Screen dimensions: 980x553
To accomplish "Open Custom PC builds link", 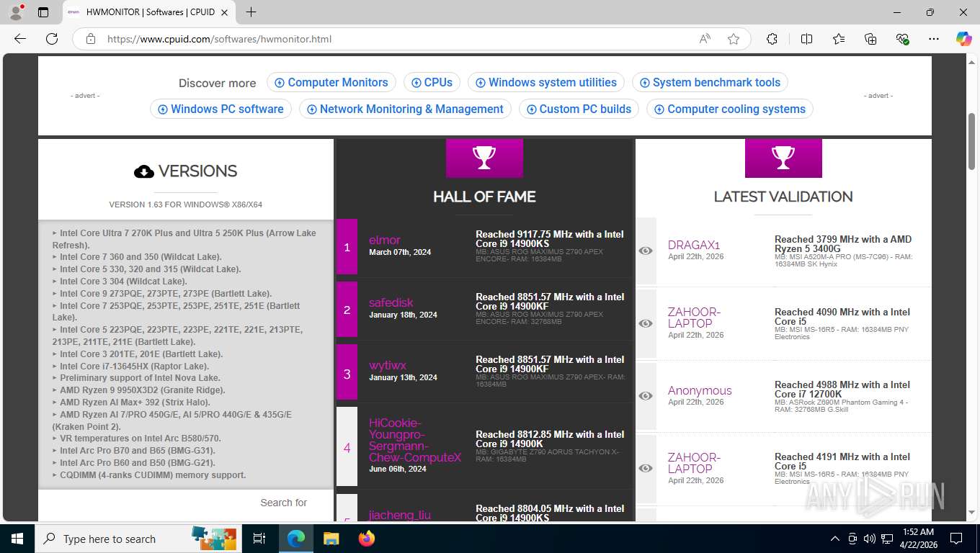I will [x=579, y=109].
